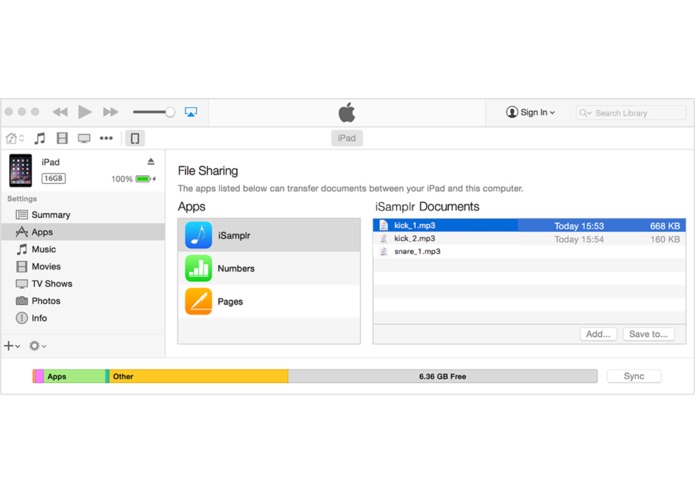This screenshot has height=494, width=695.
Task: Click the Apps segment in storage bar
Action: [74, 377]
